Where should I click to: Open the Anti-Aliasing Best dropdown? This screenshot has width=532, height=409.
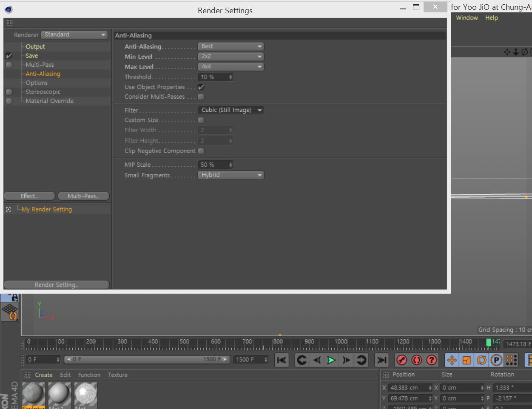pos(231,46)
